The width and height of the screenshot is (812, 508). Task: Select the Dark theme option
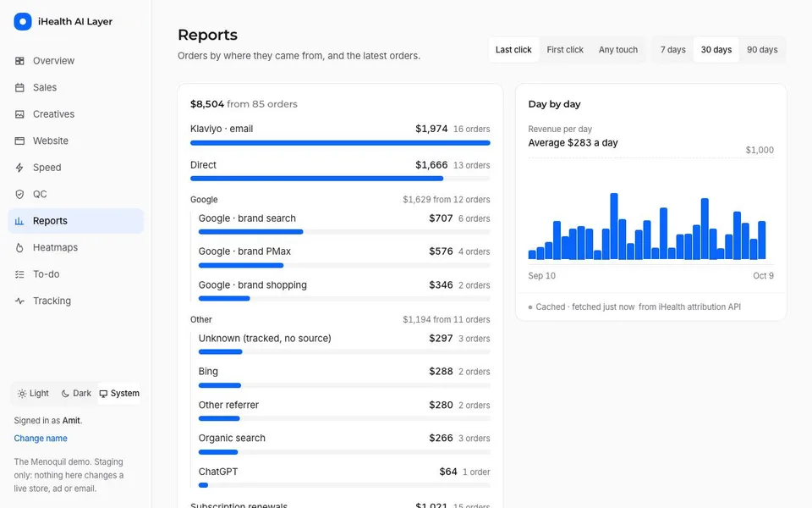coord(76,394)
